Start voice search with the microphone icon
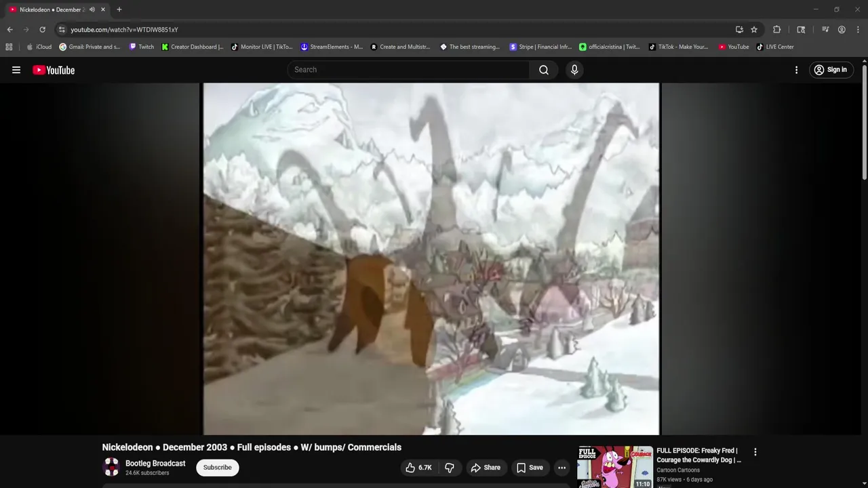 574,70
